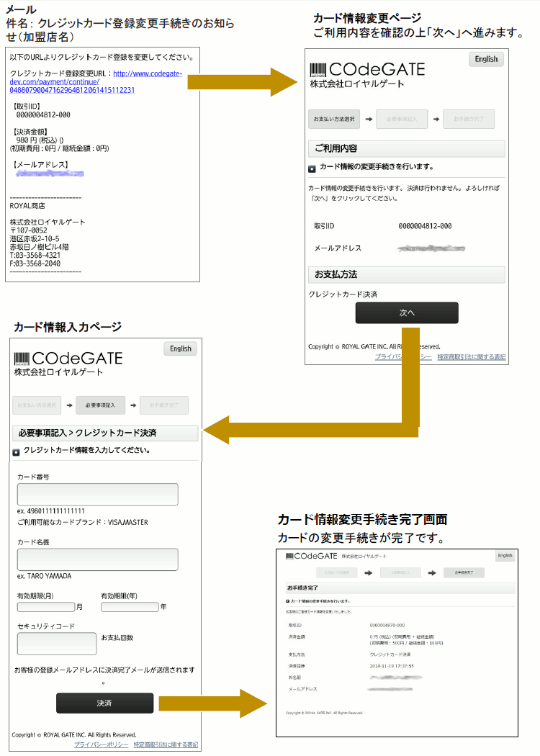Focus the 有効期限(年) field
The height and width of the screenshot is (756, 540).
click(x=130, y=607)
